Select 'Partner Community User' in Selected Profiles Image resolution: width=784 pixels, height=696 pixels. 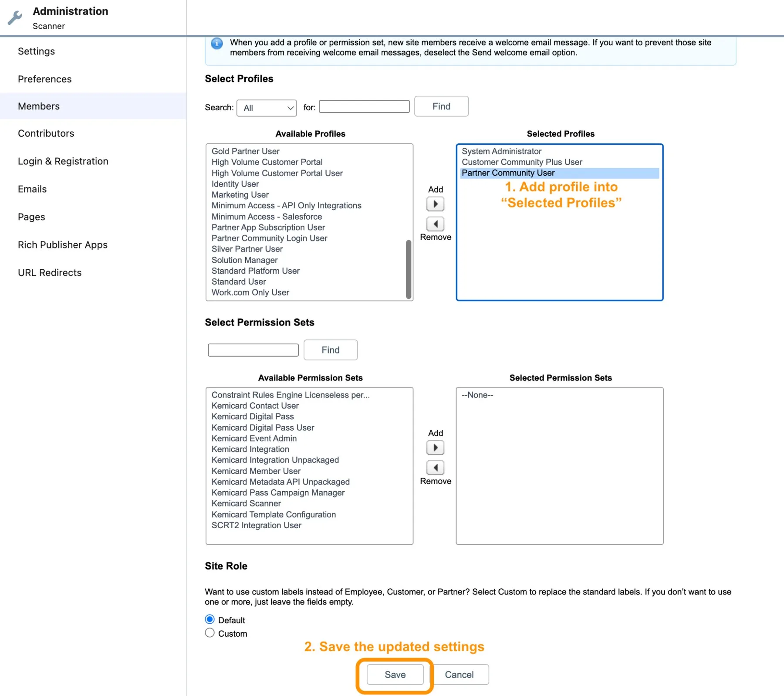click(560, 173)
